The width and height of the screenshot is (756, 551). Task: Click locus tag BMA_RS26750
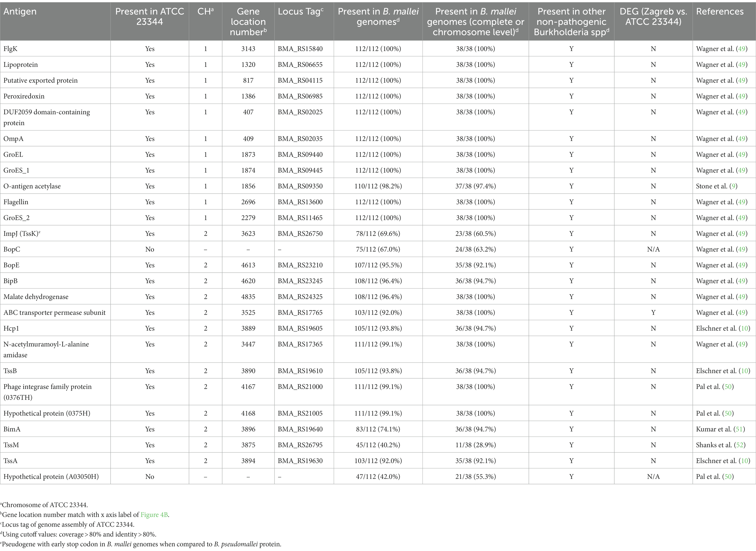[300, 233]
